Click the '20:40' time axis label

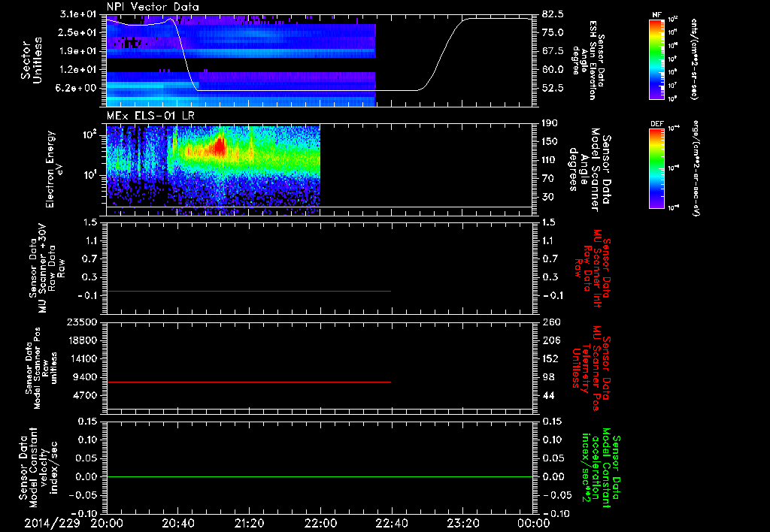pos(178,524)
